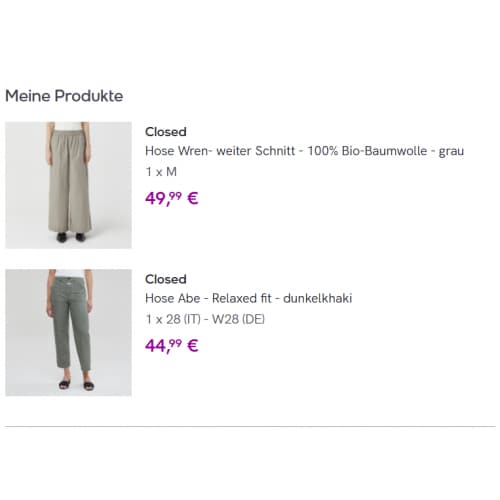Click the 'W28 (DE)' size label
The width and height of the screenshot is (500, 500).
click(238, 319)
